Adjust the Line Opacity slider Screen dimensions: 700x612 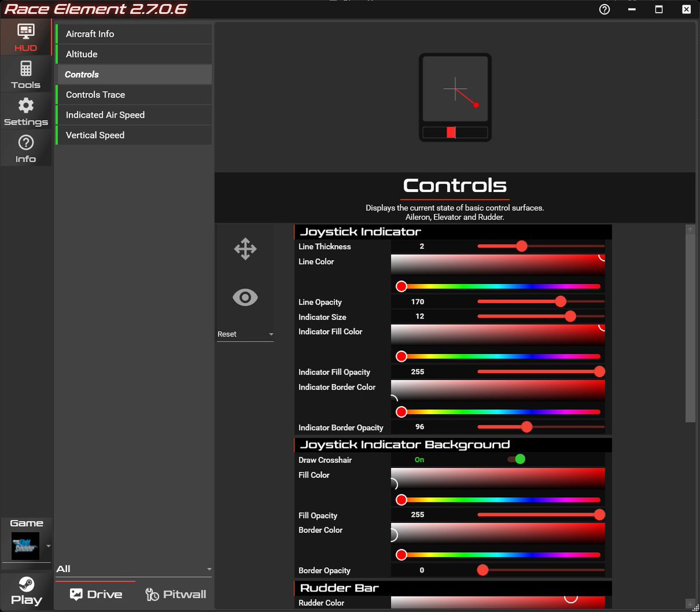click(x=541, y=302)
